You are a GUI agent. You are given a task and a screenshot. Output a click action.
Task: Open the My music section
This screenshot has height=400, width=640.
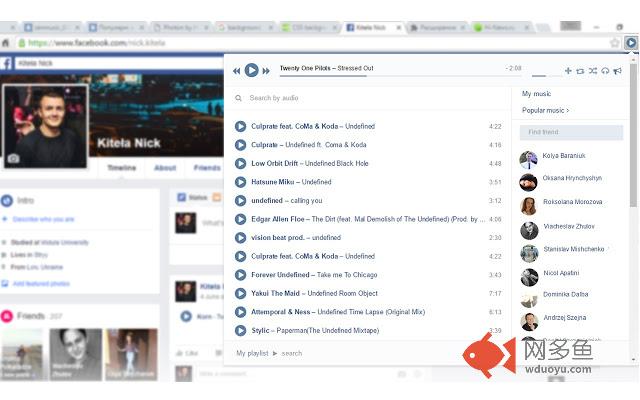coord(536,94)
